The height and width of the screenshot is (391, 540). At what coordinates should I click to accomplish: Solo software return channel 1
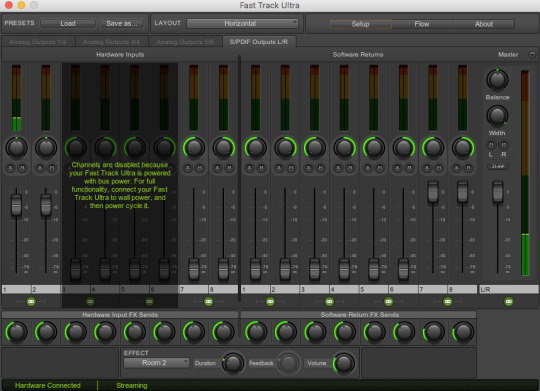249,168
